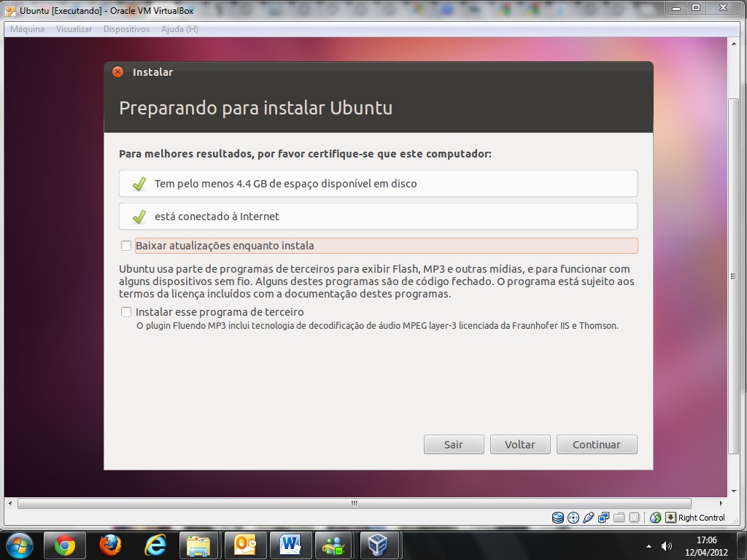Image resolution: width=747 pixels, height=560 pixels.
Task: Click the volume speaker tray icon
Action: (666, 545)
